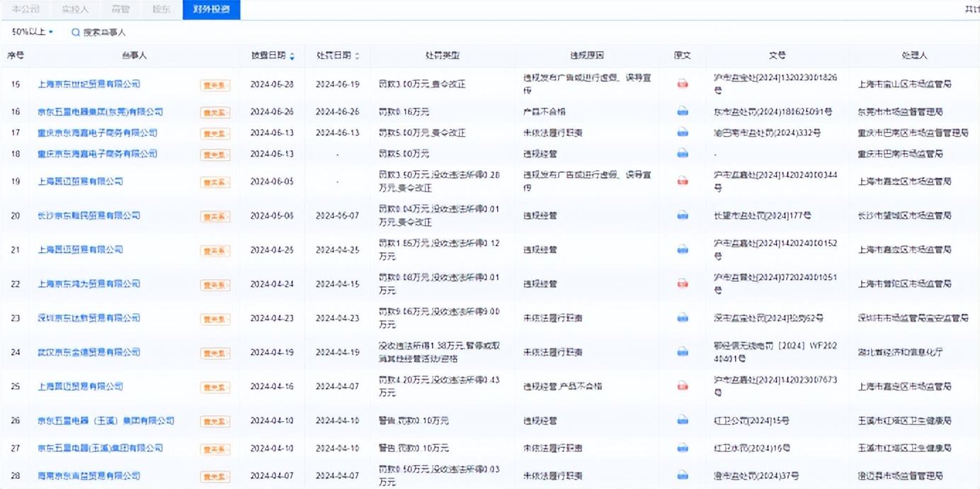Image resolution: width=980 pixels, height=489 pixels.
Task: Switch to the 本公司 tab
Action: coord(25,9)
